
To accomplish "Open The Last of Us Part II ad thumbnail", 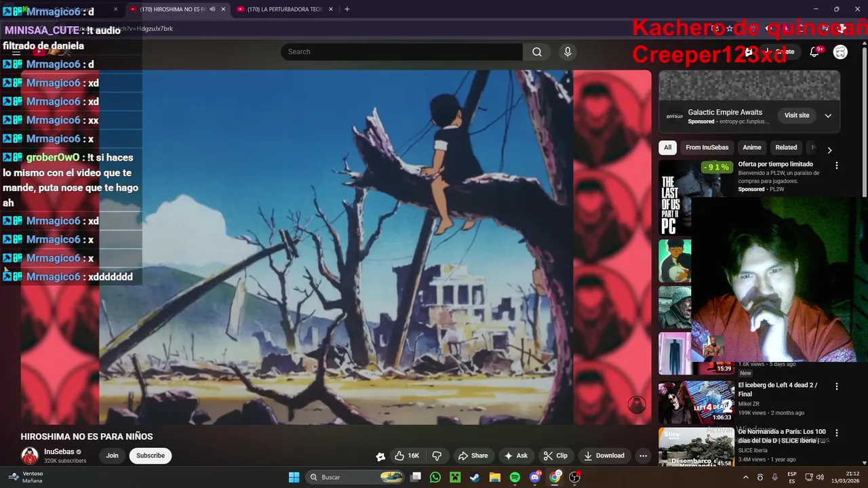I will [x=696, y=197].
